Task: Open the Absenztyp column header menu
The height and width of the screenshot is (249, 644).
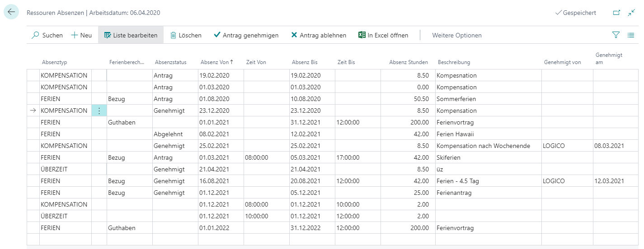Action: 54,62
